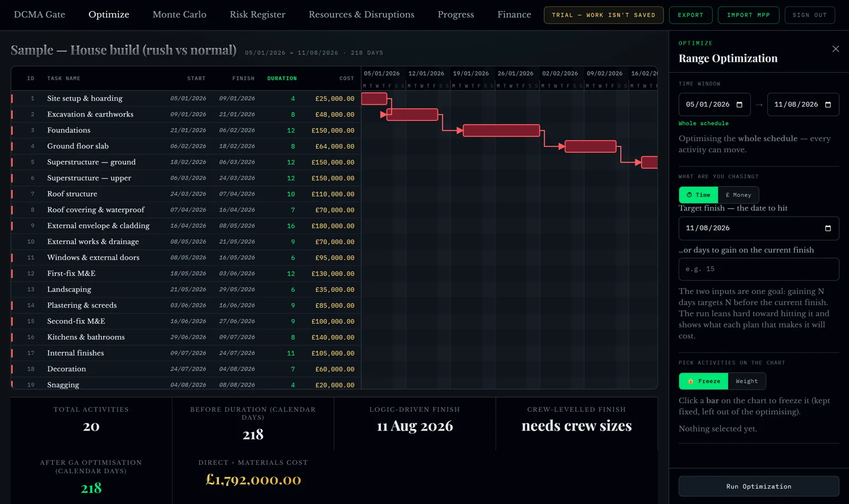Click the Snagging task name
Viewport: 849px width, 504px height.
(63, 385)
